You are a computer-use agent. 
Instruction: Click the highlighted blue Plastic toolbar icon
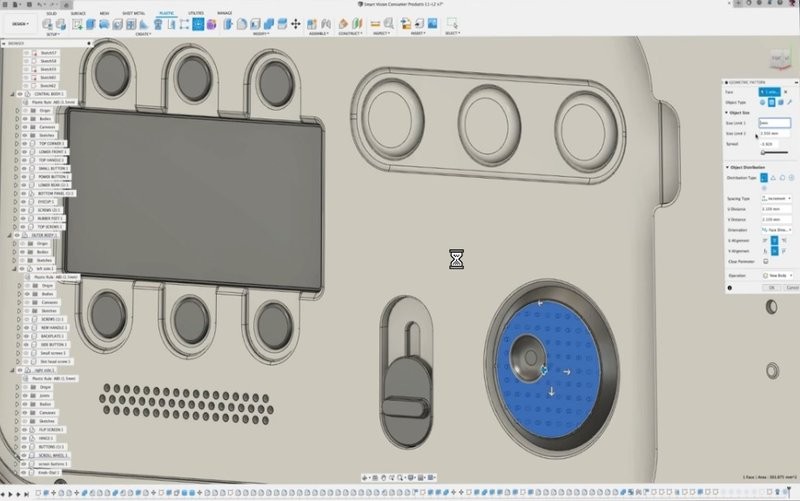tap(198, 23)
